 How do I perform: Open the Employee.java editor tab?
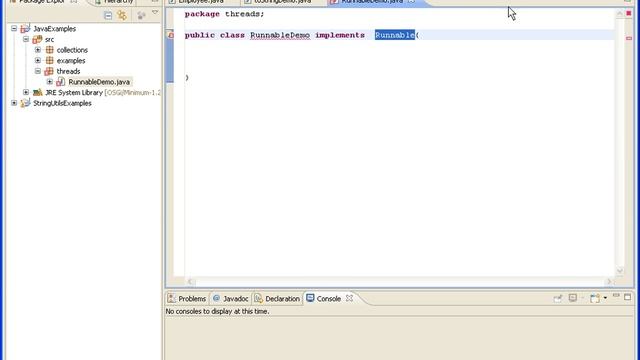click(x=196, y=2)
